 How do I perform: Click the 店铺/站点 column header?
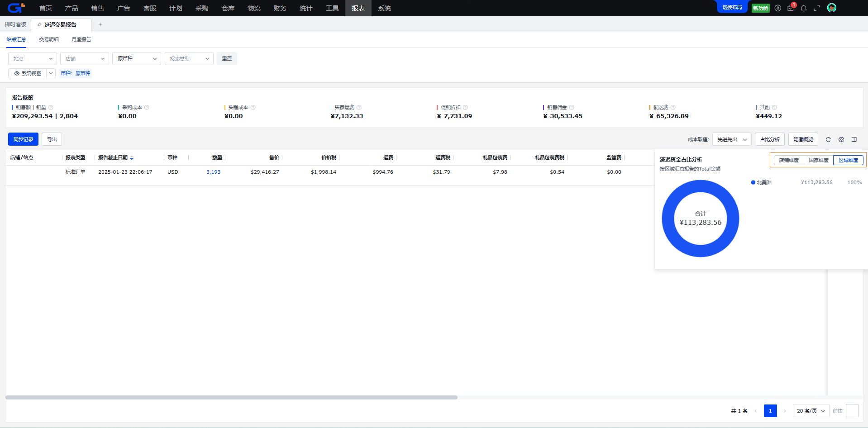tap(22, 157)
